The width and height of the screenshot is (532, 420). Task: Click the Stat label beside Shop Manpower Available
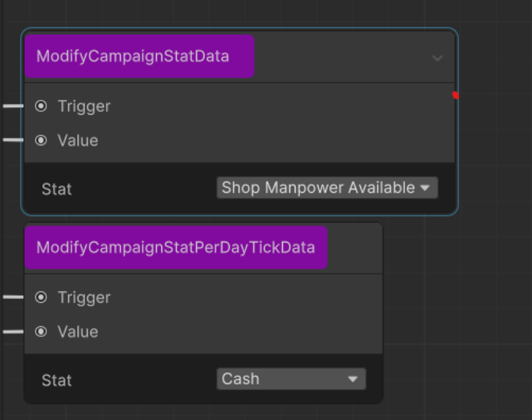click(56, 189)
